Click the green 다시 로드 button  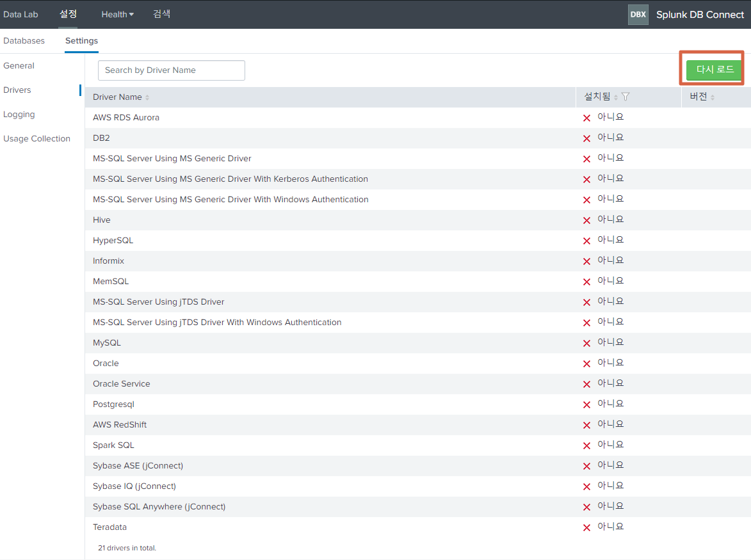714,70
